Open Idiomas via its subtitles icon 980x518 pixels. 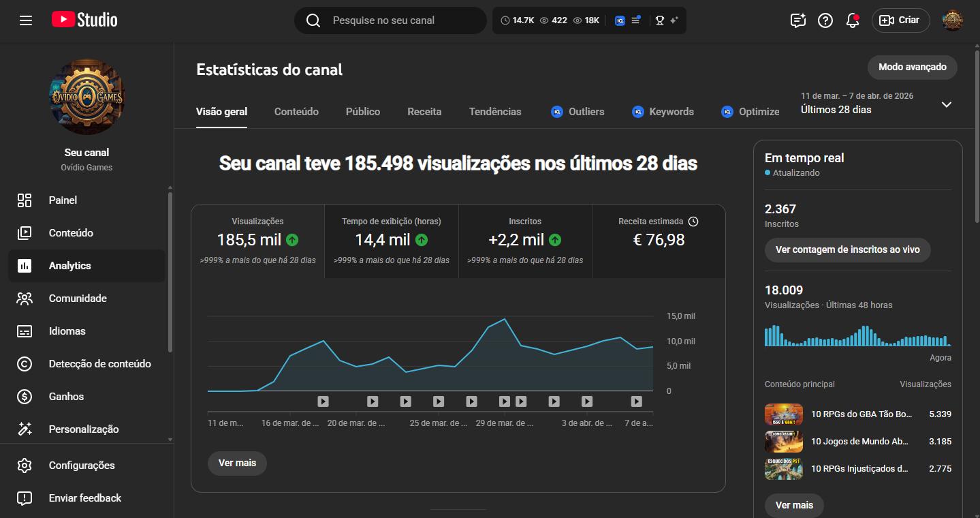pos(25,331)
